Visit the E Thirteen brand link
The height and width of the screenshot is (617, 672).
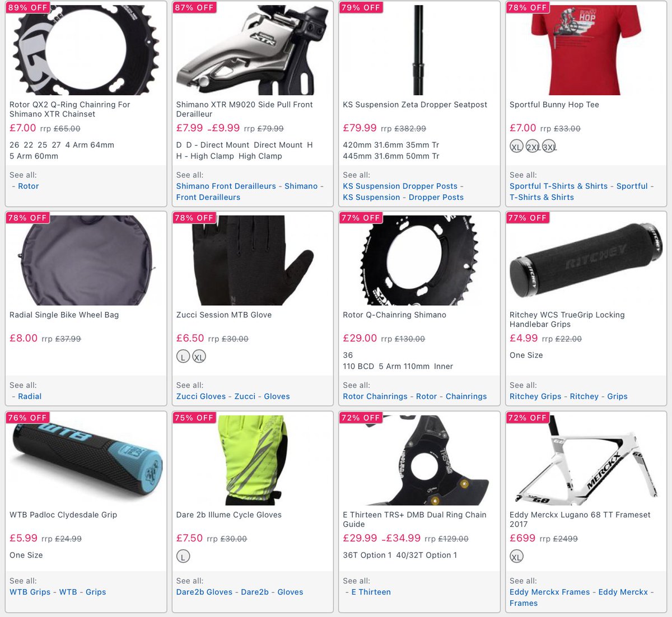(x=371, y=592)
